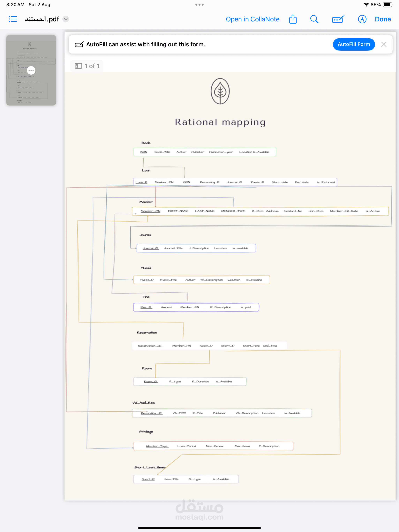Tap Open in CollaNote

click(252, 19)
